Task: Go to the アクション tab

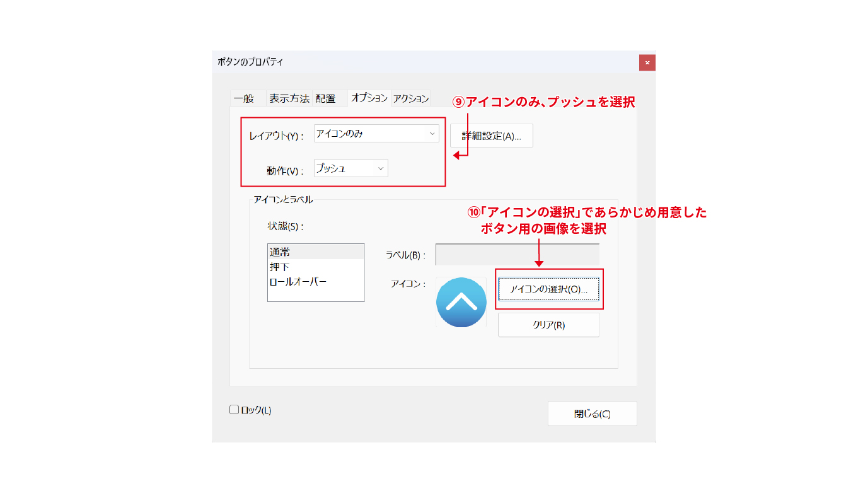Action: click(x=411, y=98)
